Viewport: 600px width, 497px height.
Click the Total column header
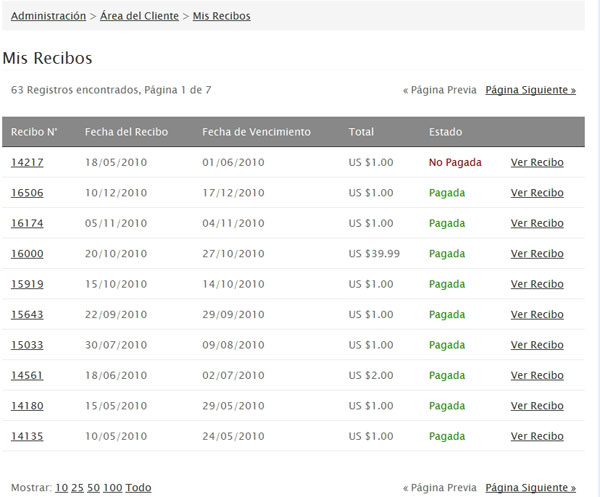(x=361, y=132)
